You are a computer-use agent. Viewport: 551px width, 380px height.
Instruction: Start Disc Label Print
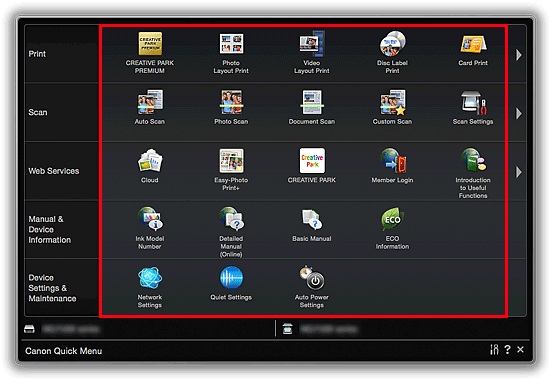tap(392, 53)
